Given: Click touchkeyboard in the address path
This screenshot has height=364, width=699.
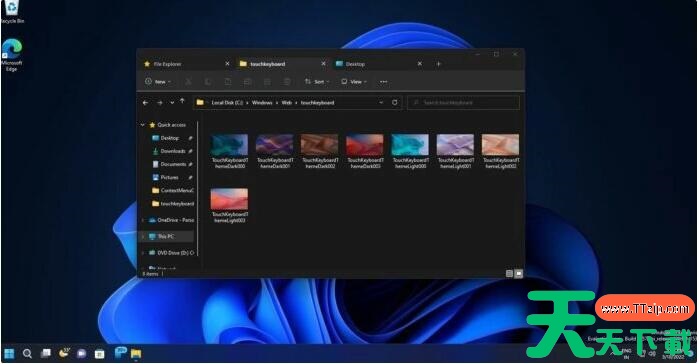Looking at the screenshot, I should (x=317, y=102).
